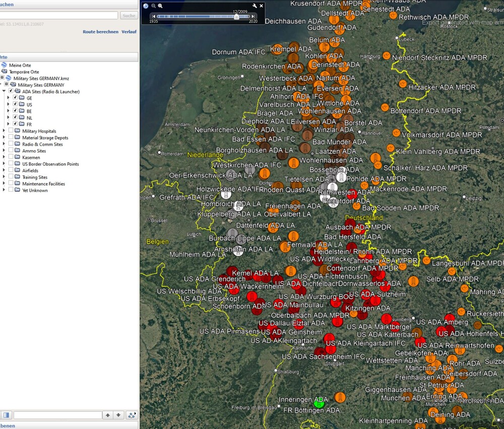Move selected place down in list
Image resolution: width=504 pixels, height=429 pixels.
(118, 415)
